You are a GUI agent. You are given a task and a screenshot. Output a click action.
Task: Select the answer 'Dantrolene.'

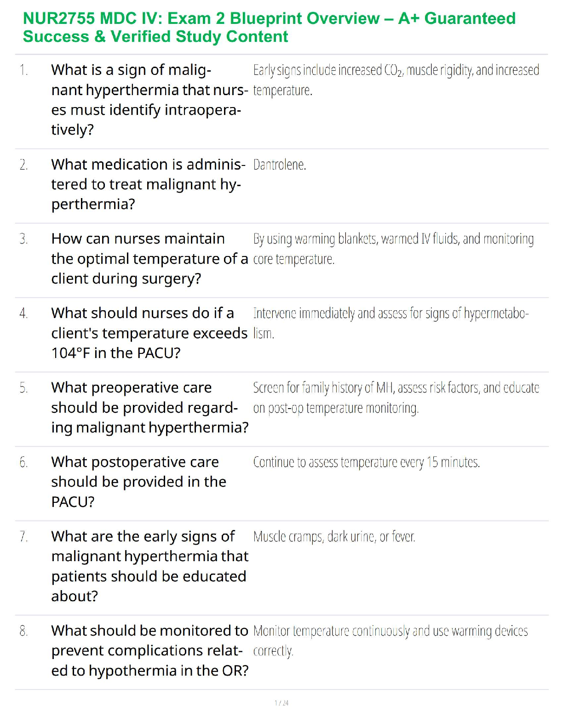(x=280, y=165)
